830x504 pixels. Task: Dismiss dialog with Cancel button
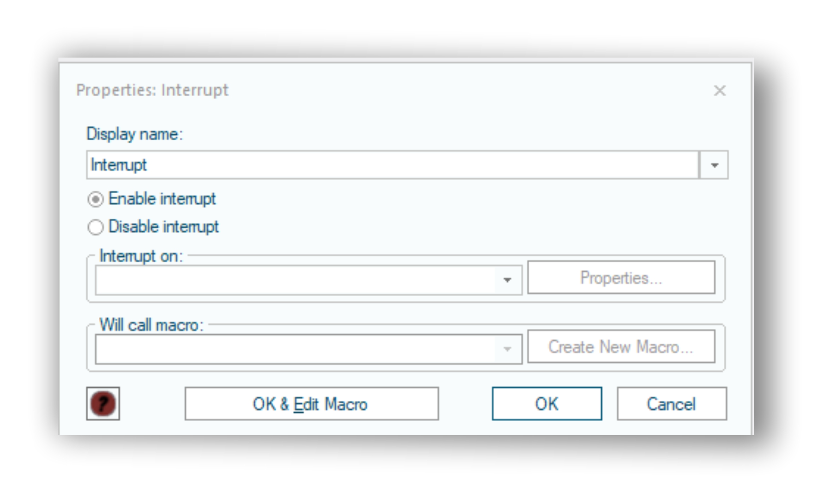click(x=672, y=404)
